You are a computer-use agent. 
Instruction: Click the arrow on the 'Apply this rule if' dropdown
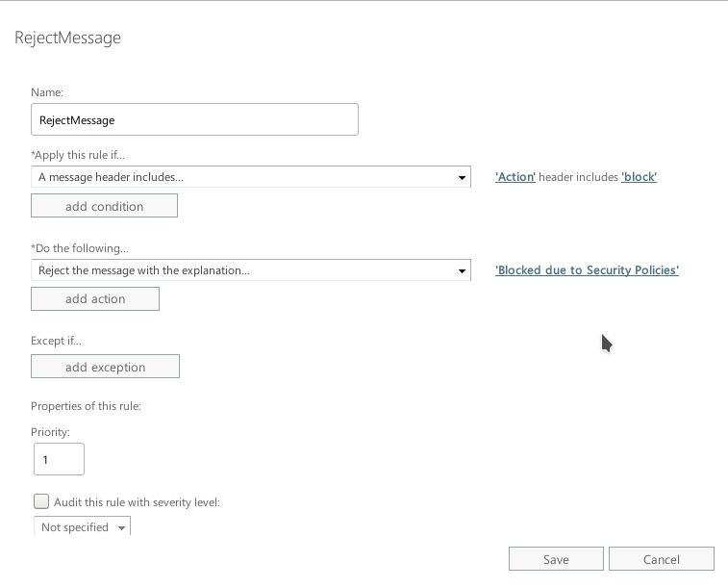[463, 177]
